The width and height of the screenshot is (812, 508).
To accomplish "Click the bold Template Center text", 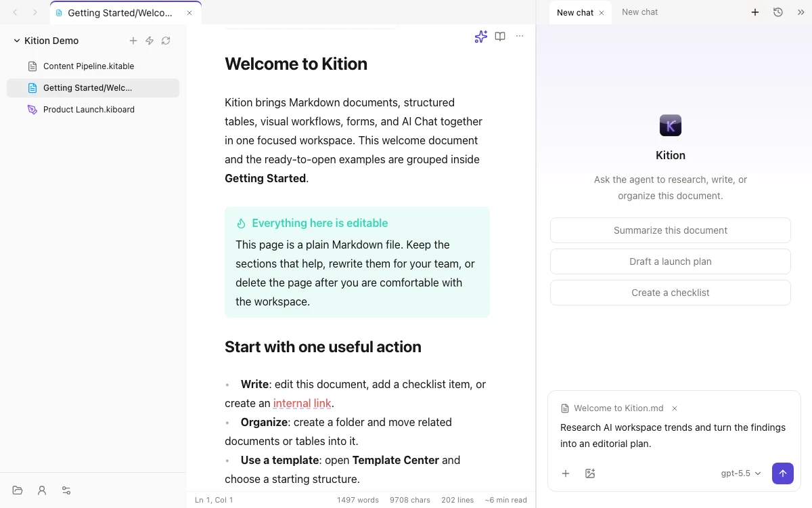I will point(396,460).
